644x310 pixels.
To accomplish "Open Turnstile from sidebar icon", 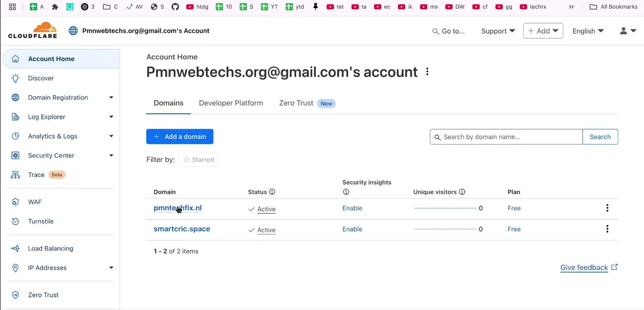I will [16, 221].
